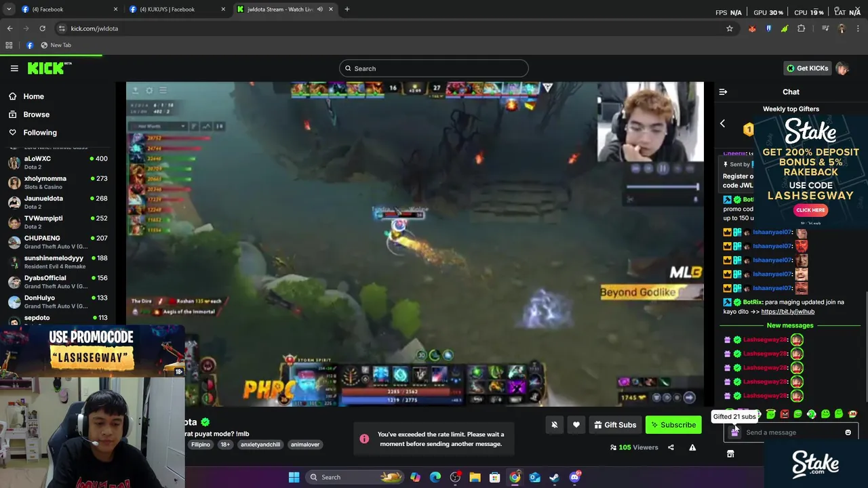Viewport: 868px width, 488px height.
Task: Open Microsoft Store from taskbar
Action: (494, 477)
